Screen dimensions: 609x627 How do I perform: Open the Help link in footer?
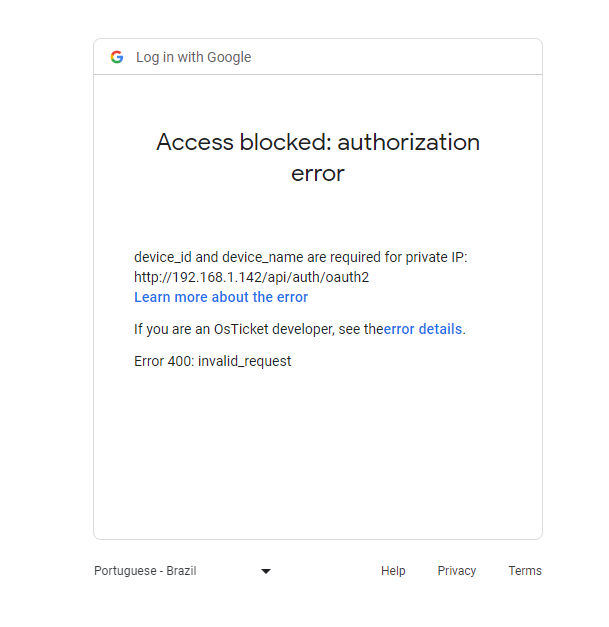[x=393, y=571]
